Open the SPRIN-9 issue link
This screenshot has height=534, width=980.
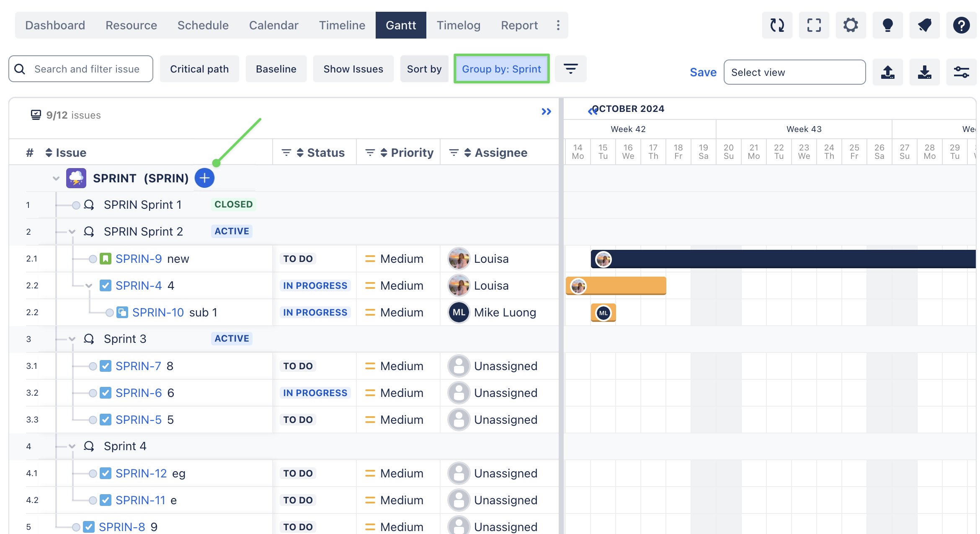pos(139,259)
